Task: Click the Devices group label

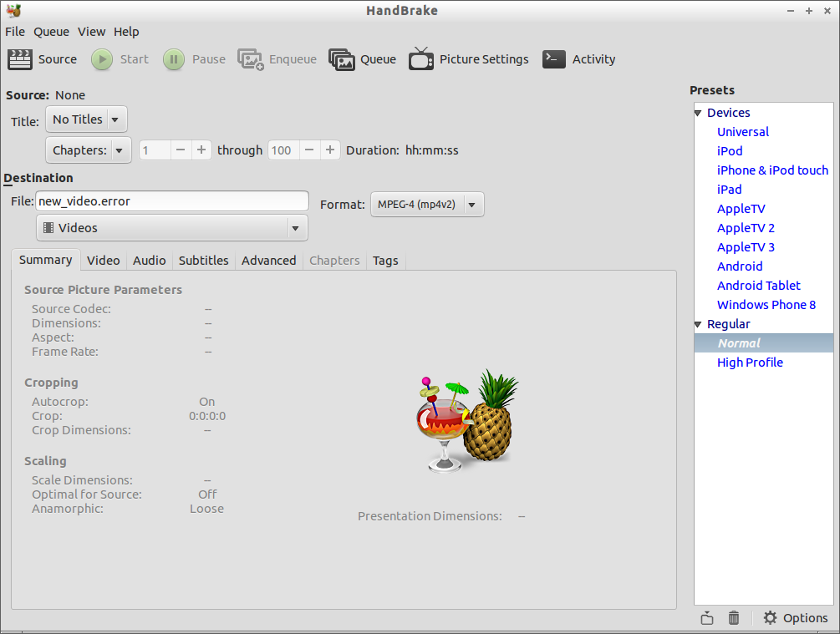Action: [729, 113]
